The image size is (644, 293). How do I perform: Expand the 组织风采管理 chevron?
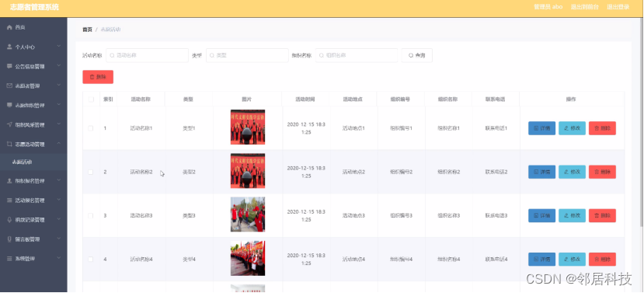click(59, 124)
